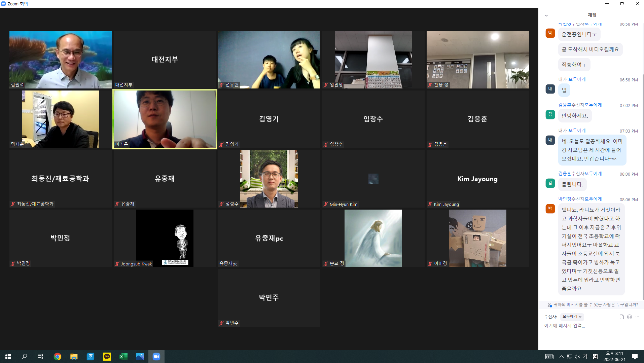Viewport: 644px width, 363px height.
Task: Click the muted mic icon beside Min-Hyun Kim
Action: tap(326, 204)
